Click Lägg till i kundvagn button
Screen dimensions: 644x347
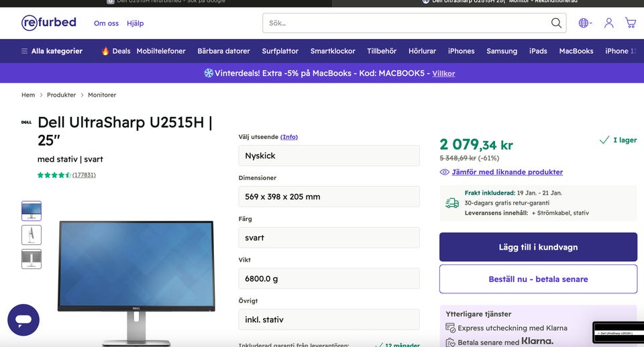[x=538, y=247]
